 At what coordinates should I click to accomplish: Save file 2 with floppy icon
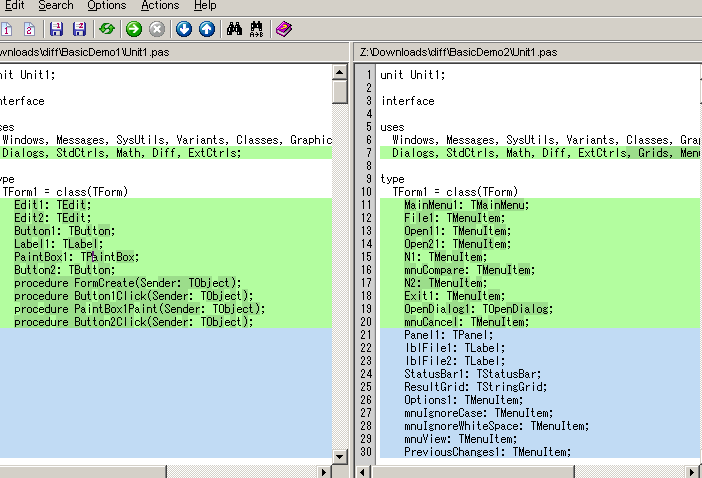tap(79, 29)
